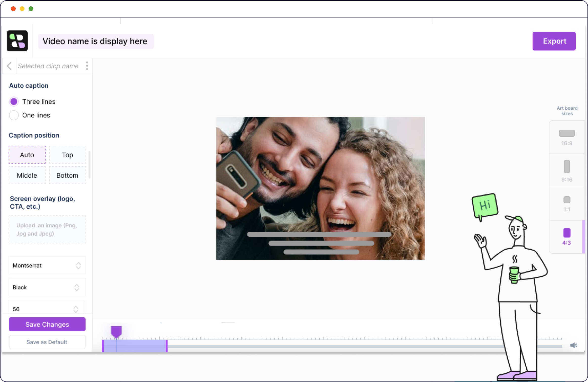Screen dimensions: 588x382
Task: Click the app logo icon
Action: 17,41
